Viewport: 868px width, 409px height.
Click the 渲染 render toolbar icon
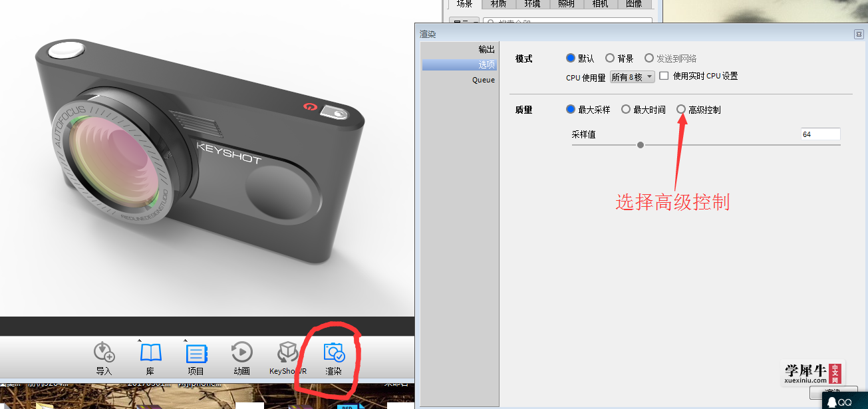click(x=333, y=352)
